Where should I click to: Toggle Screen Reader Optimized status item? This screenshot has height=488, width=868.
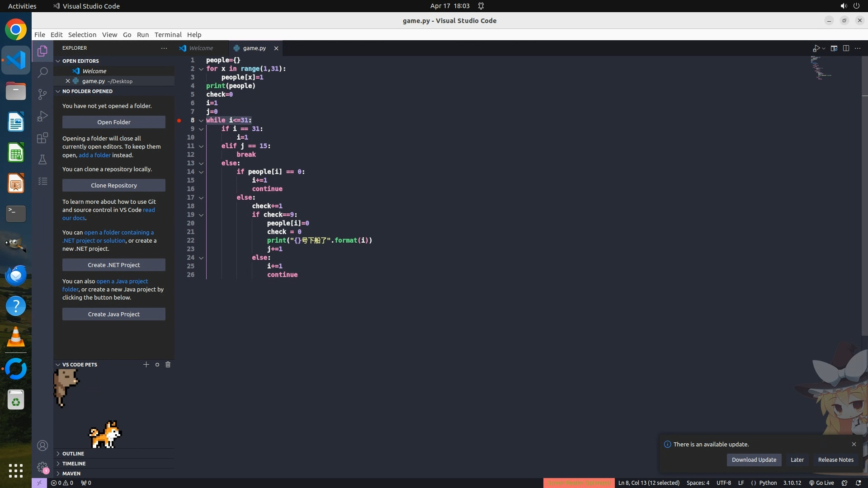pyautogui.click(x=579, y=483)
